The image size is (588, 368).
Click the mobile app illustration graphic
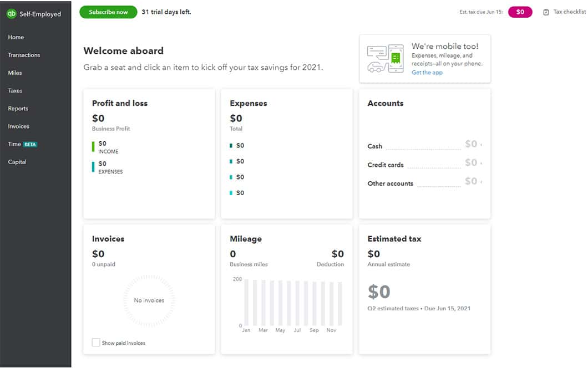point(386,59)
